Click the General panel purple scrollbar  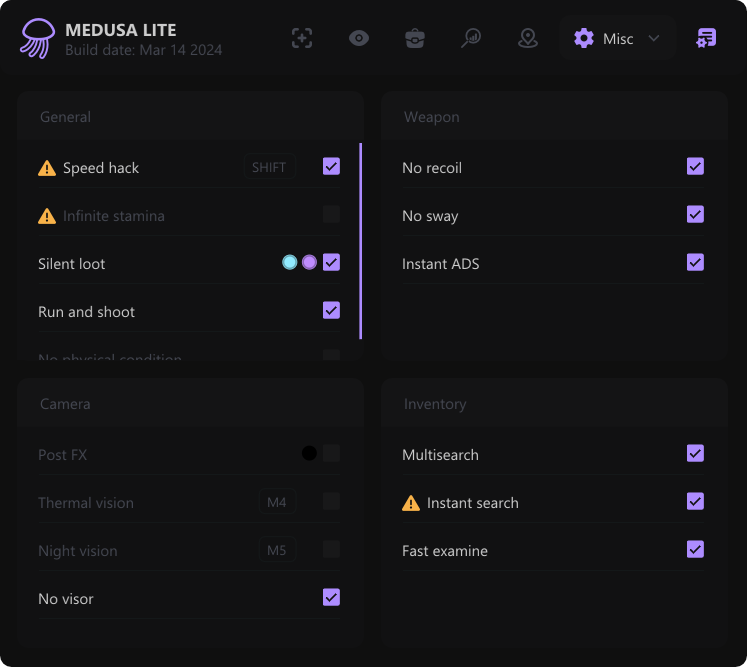(x=360, y=241)
